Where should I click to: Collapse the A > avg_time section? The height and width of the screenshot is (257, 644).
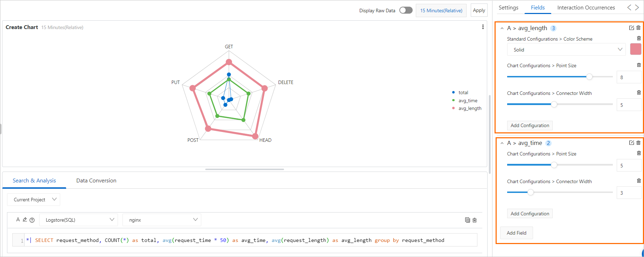point(502,143)
